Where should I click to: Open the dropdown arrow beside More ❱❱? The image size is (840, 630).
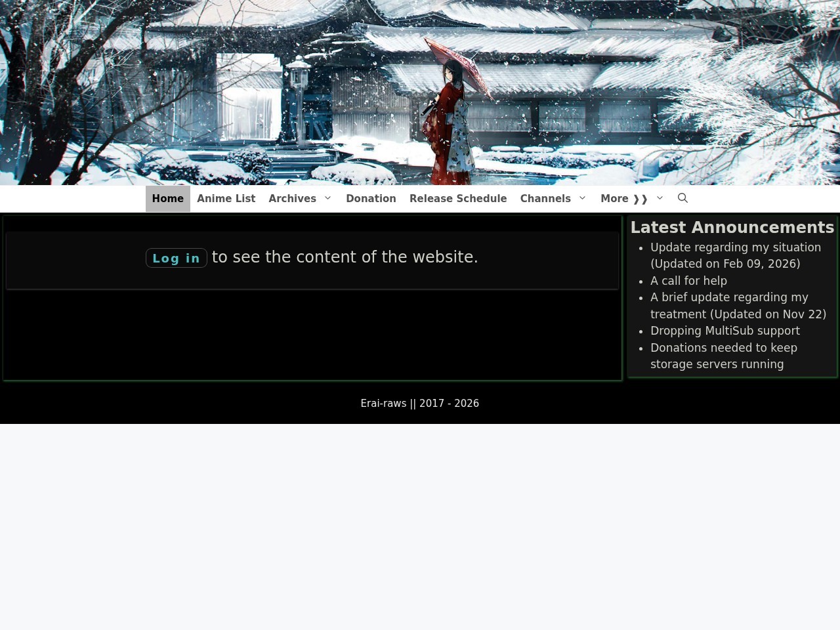660,198
